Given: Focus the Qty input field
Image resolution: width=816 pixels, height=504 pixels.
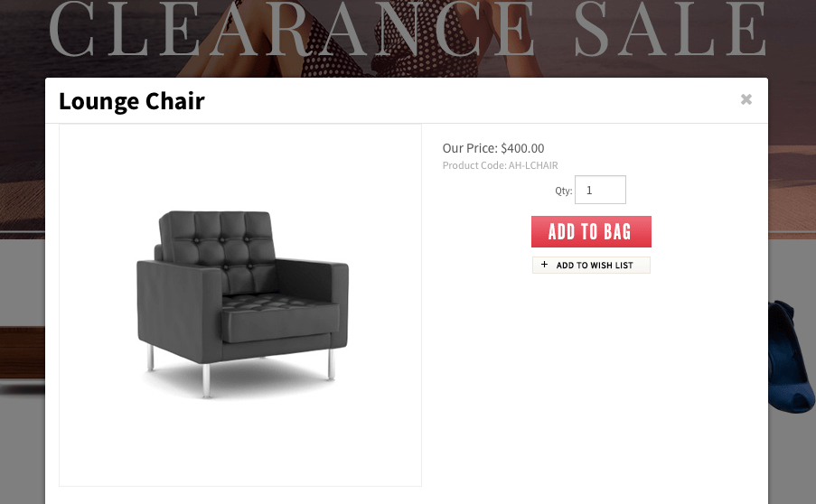Looking at the screenshot, I should coord(600,190).
